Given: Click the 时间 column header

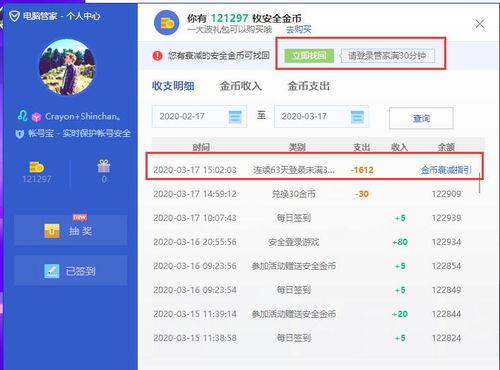Looking at the screenshot, I should [x=201, y=147].
